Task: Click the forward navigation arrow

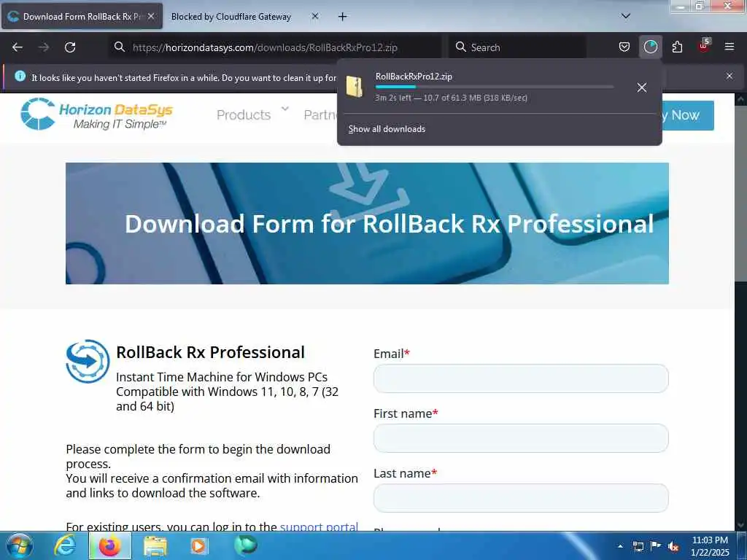Action: point(44,47)
